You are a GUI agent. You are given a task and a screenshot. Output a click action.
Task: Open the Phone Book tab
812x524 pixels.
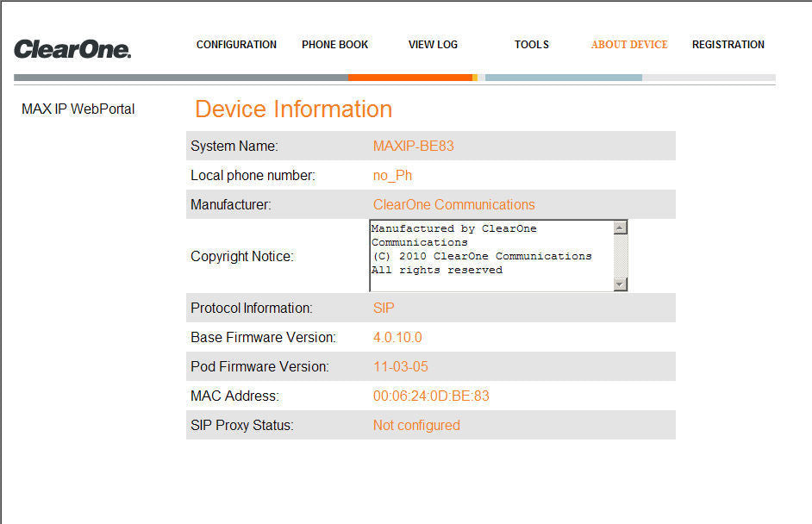click(334, 45)
